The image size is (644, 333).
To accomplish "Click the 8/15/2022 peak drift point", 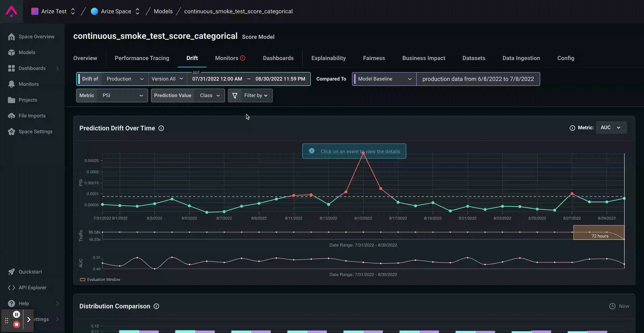I will (363, 153).
